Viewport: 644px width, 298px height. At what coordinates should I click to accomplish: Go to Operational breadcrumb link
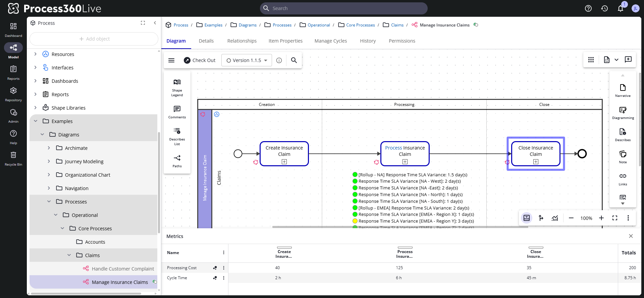coord(319,25)
